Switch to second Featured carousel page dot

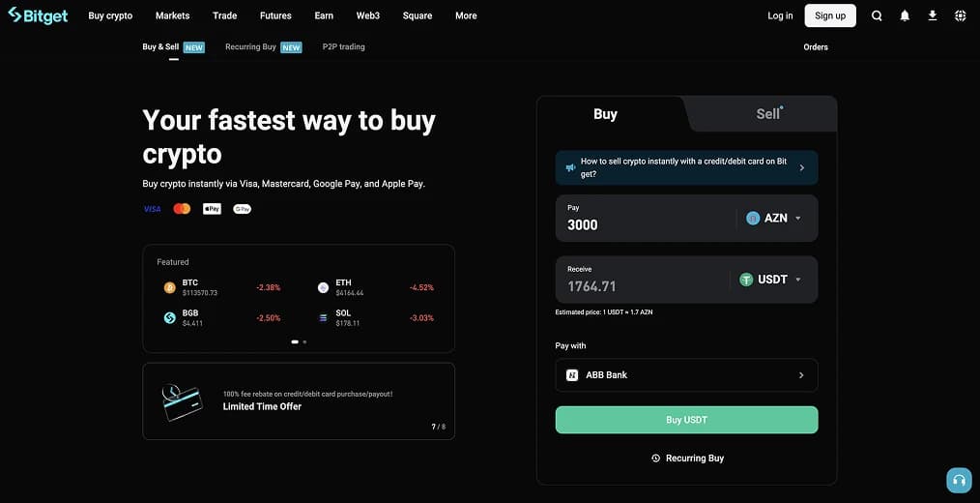[x=304, y=342]
